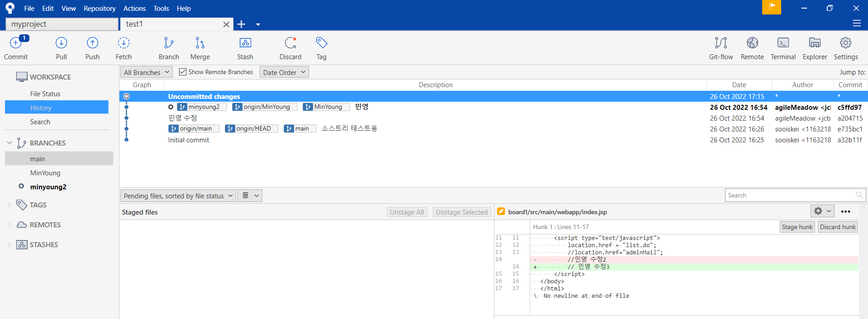Click the edited-file pencil icon
868x319 pixels.
pos(501,211)
